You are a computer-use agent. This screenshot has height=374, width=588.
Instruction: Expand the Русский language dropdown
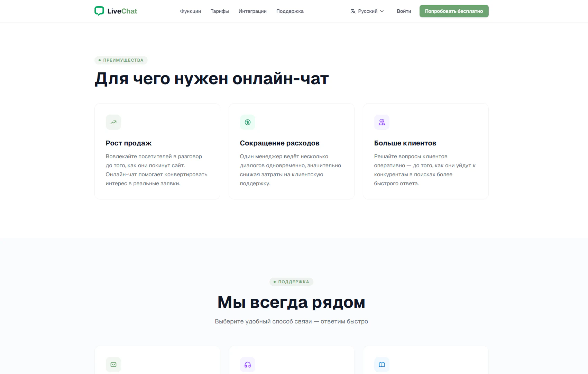367,11
